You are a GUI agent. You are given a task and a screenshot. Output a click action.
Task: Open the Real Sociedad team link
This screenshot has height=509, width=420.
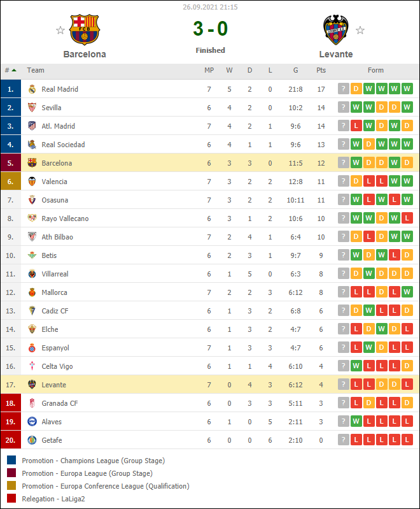(x=63, y=145)
